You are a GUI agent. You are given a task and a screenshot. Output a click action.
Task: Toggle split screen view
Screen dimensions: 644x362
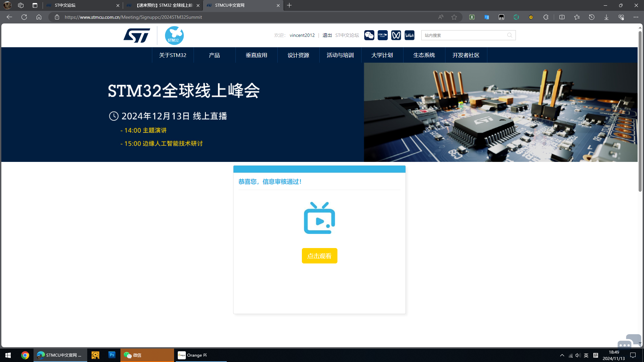[562, 17]
